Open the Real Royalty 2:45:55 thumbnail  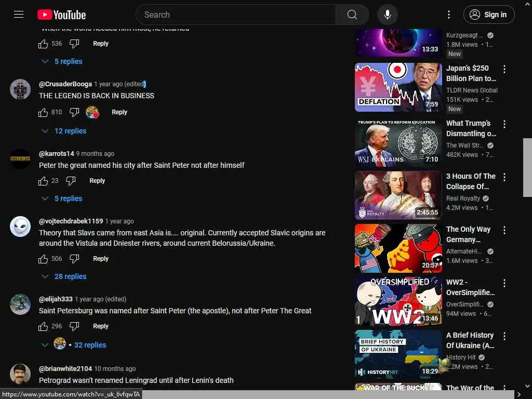[398, 195]
